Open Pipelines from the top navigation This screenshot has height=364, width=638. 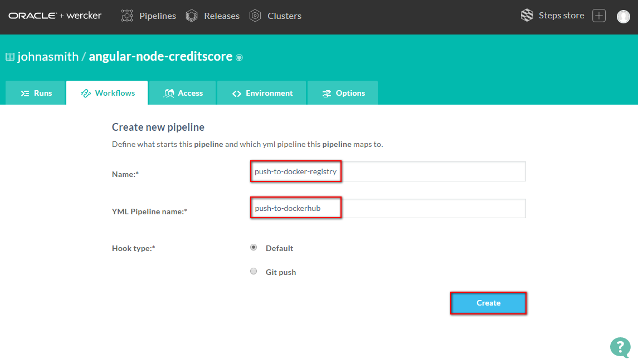tap(149, 16)
